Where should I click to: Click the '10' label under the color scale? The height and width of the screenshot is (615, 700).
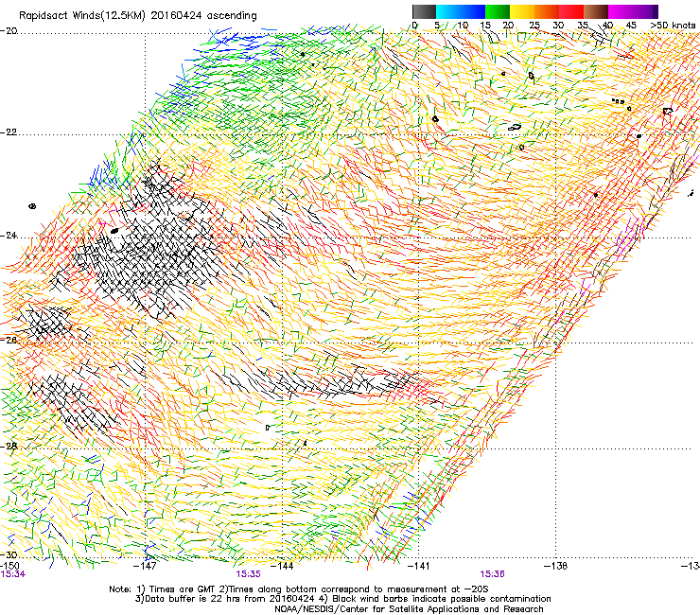[463, 26]
